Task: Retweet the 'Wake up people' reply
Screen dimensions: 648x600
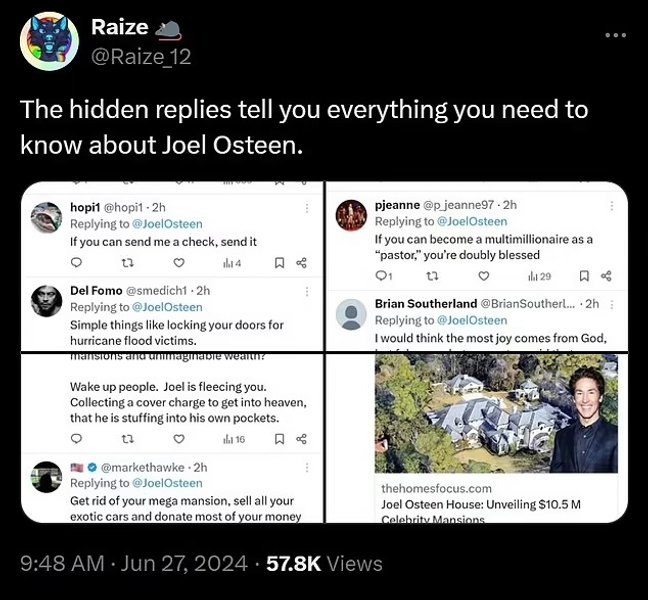Action: click(127, 439)
